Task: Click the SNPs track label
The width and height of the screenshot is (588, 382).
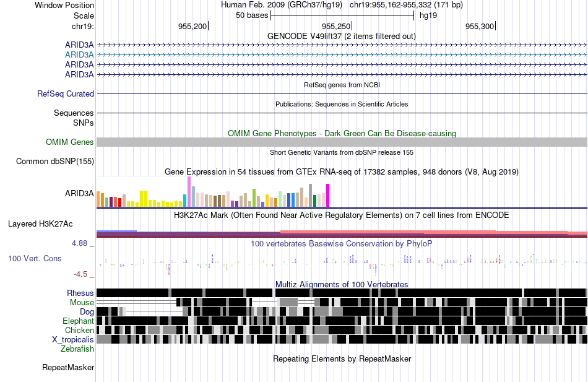Action: pos(84,123)
